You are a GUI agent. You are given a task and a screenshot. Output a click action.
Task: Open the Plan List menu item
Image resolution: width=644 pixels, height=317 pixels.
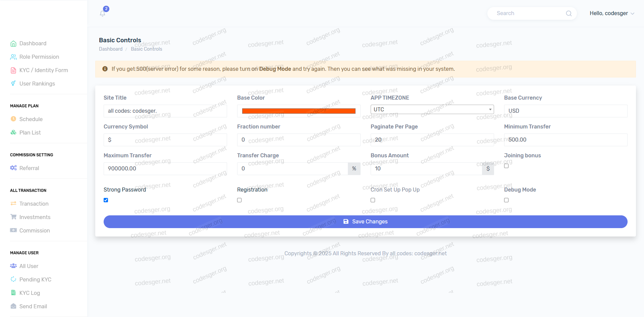tap(30, 133)
